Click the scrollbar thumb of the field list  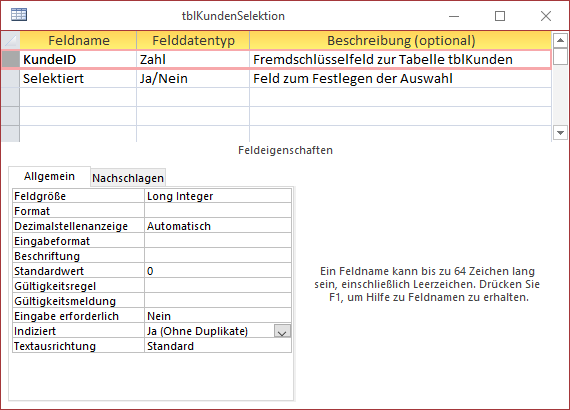pyautogui.click(x=560, y=56)
